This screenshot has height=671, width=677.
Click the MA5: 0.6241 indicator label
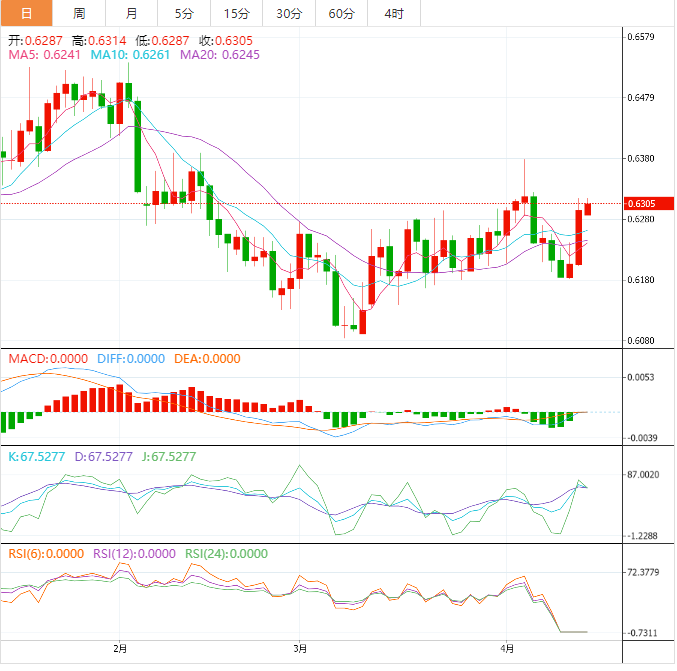44,55
